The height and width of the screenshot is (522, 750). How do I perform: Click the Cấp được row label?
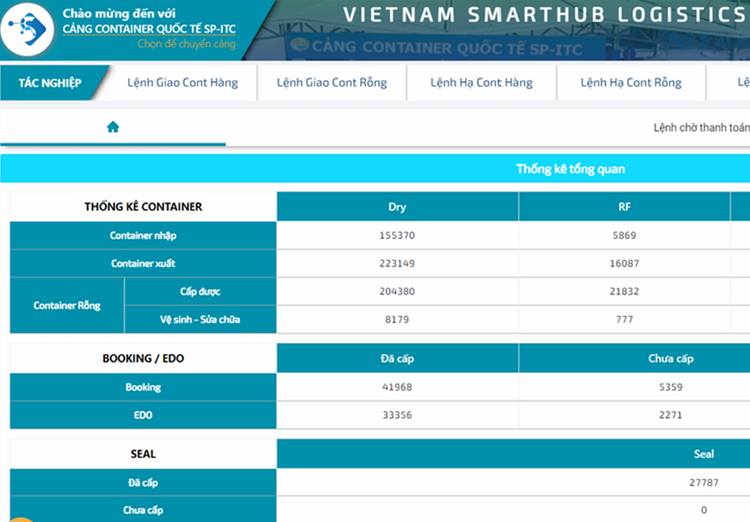[x=200, y=292]
